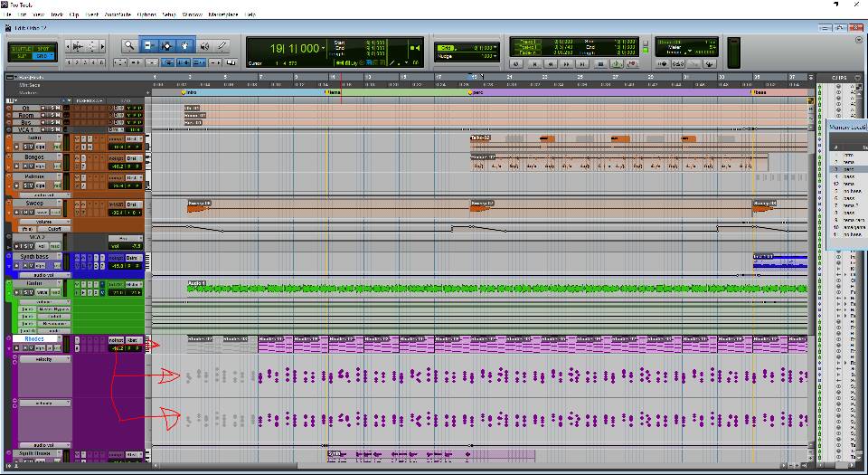Click Go to End transport button
This screenshot has height=475, width=868.
(581, 64)
